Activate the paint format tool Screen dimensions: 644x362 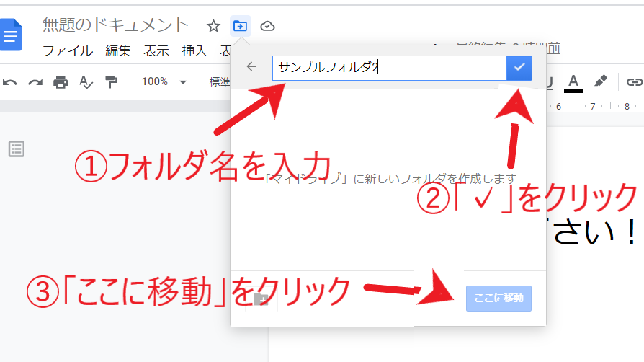coord(112,82)
